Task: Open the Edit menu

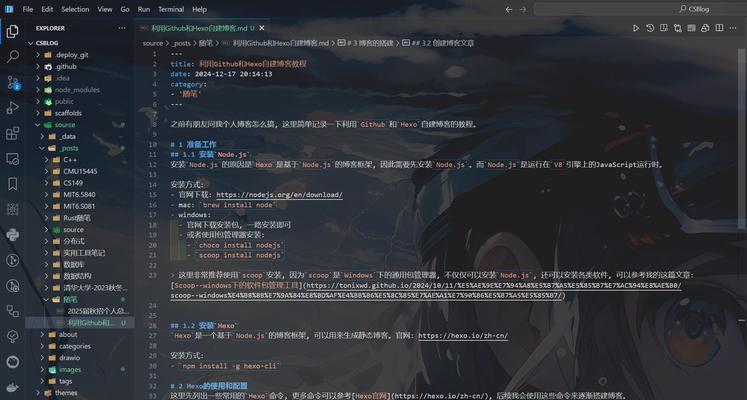Action: (47, 9)
